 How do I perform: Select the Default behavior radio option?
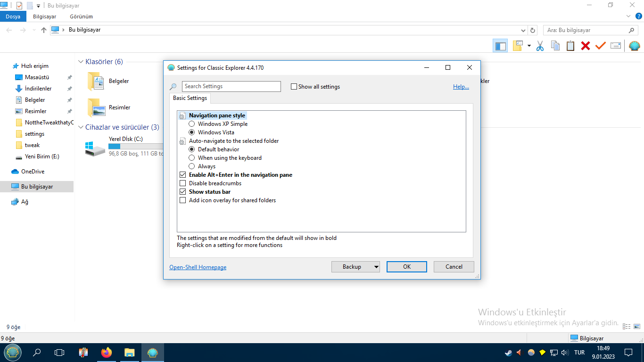pos(214,149)
